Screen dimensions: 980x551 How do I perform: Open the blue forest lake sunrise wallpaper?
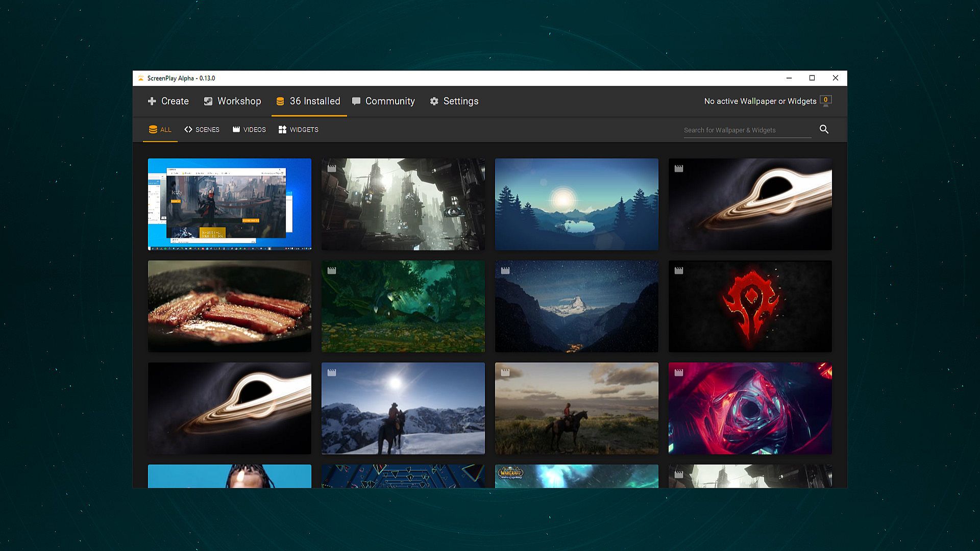(x=576, y=204)
